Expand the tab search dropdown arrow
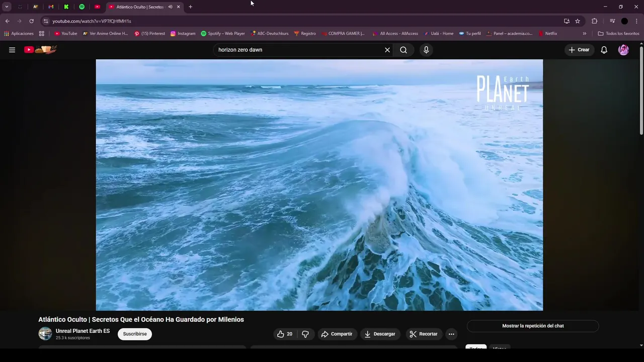Viewport: 644px width, 362px height. point(7,7)
